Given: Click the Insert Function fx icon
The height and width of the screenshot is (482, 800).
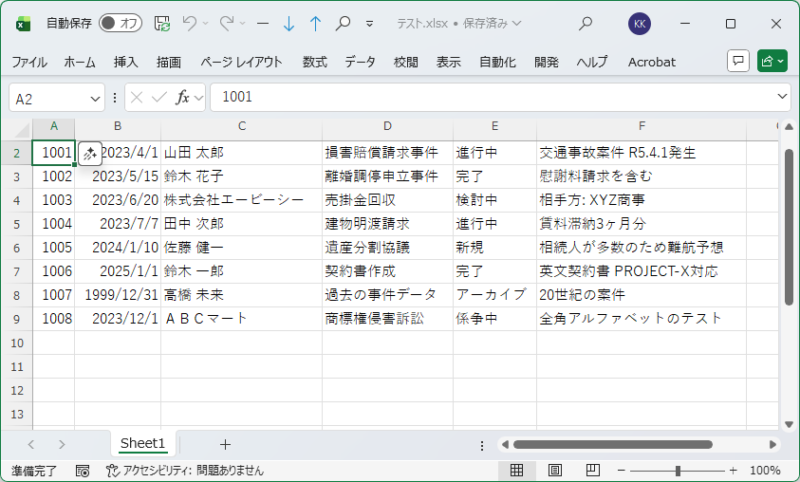Looking at the screenshot, I should click(183, 98).
